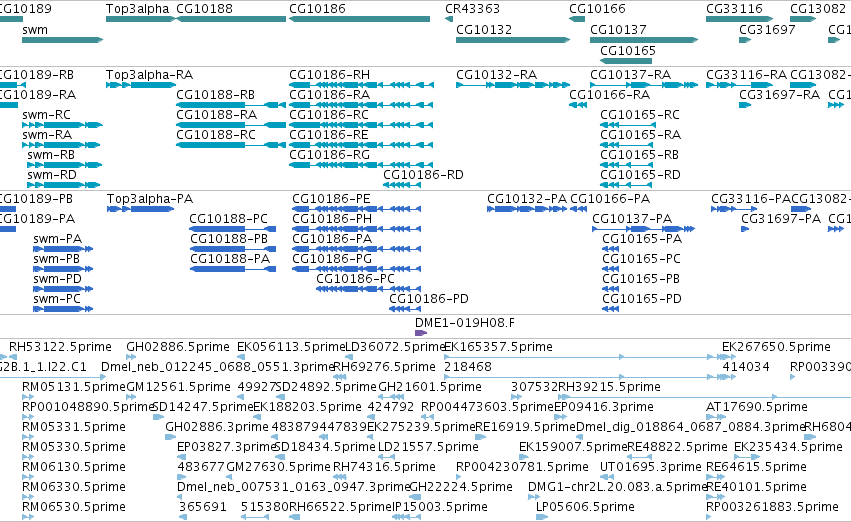Click the CG31697-RA transcript label
Viewport: 851px width, 522px height.
point(779,95)
